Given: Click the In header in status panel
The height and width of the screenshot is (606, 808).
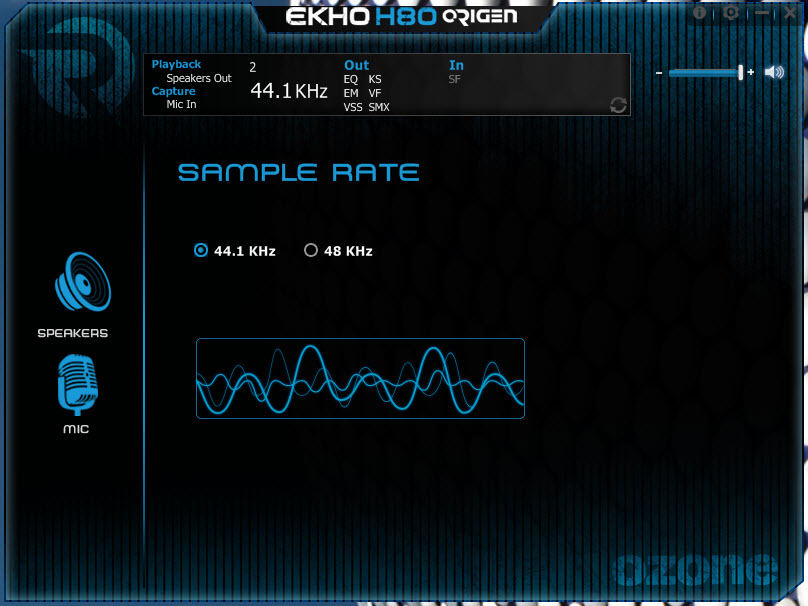Looking at the screenshot, I should [456, 65].
